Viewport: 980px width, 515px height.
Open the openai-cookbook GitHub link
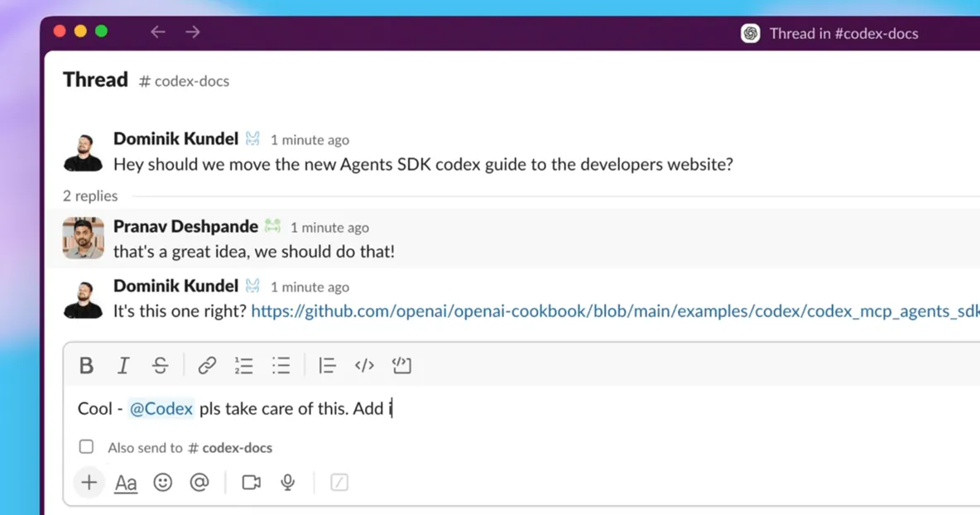tap(612, 311)
